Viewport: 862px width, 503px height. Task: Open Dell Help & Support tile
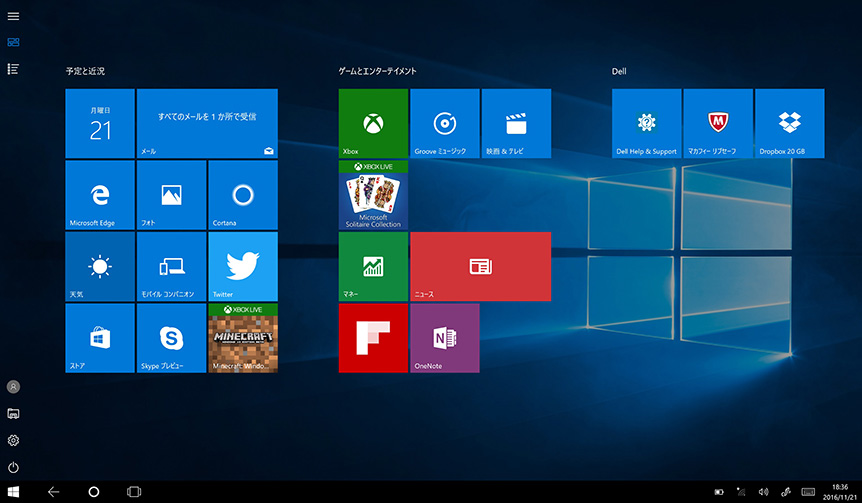click(x=646, y=123)
